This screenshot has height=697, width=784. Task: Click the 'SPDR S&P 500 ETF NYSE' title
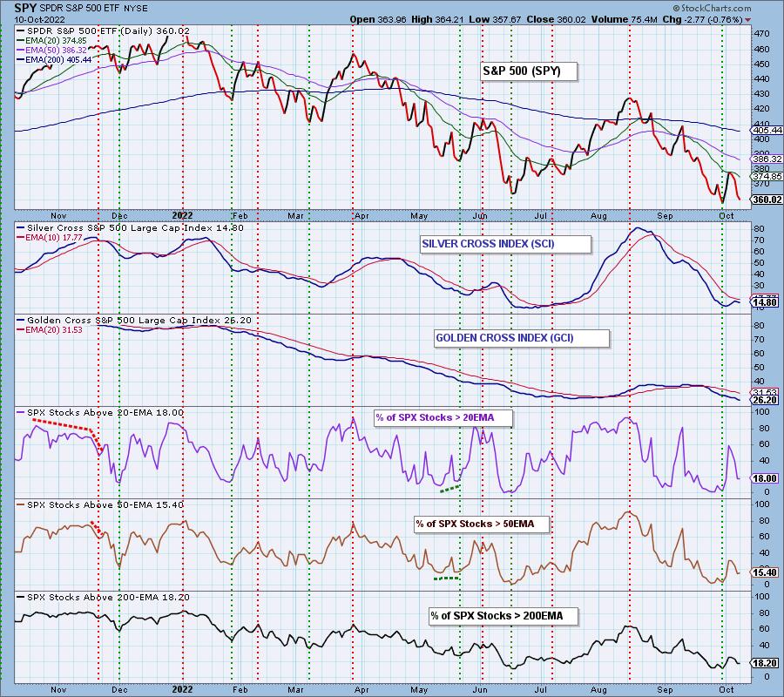[x=93, y=9]
